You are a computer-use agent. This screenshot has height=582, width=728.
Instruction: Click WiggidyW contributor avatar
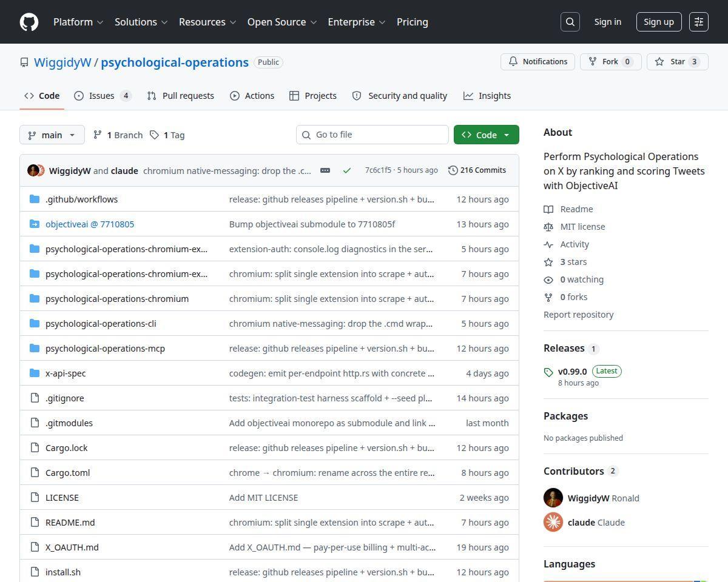pyautogui.click(x=553, y=498)
